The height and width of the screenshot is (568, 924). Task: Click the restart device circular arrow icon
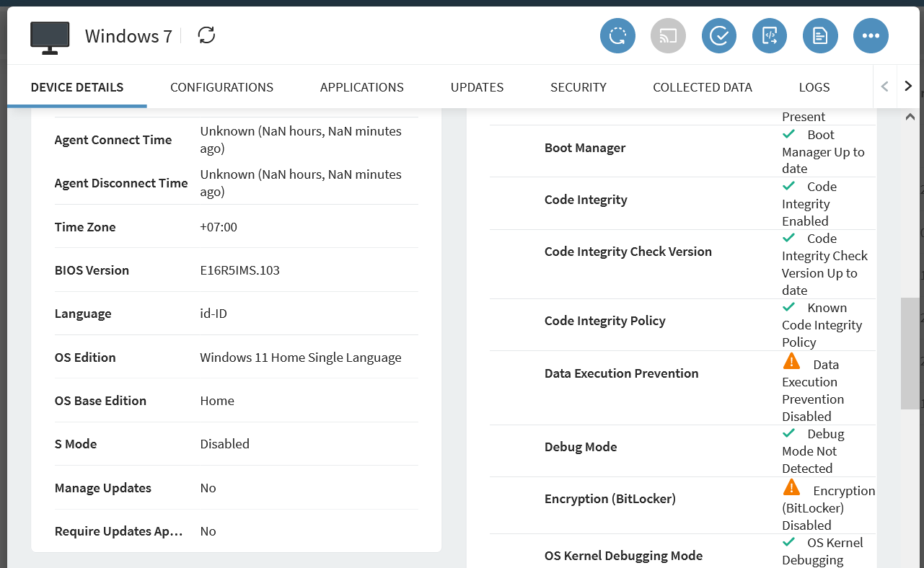click(x=617, y=36)
